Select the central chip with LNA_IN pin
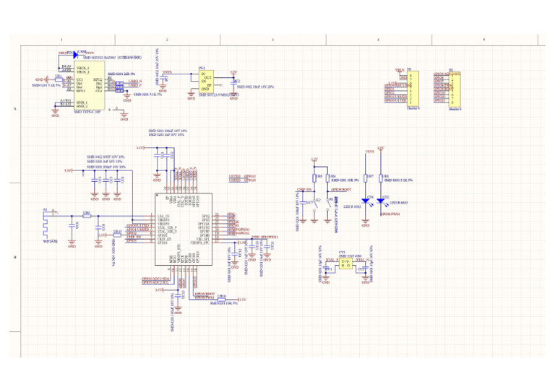The height and width of the screenshot is (392, 555). click(x=184, y=229)
